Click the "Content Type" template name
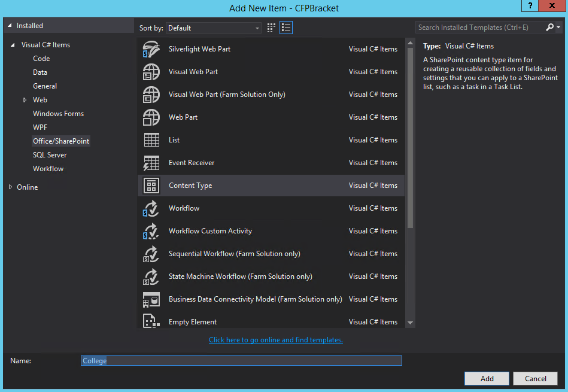Screen dimensions: 568x392 [x=190, y=186]
